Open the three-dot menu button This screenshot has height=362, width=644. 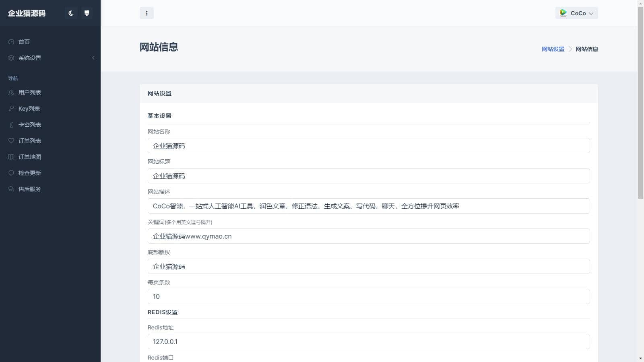[147, 13]
